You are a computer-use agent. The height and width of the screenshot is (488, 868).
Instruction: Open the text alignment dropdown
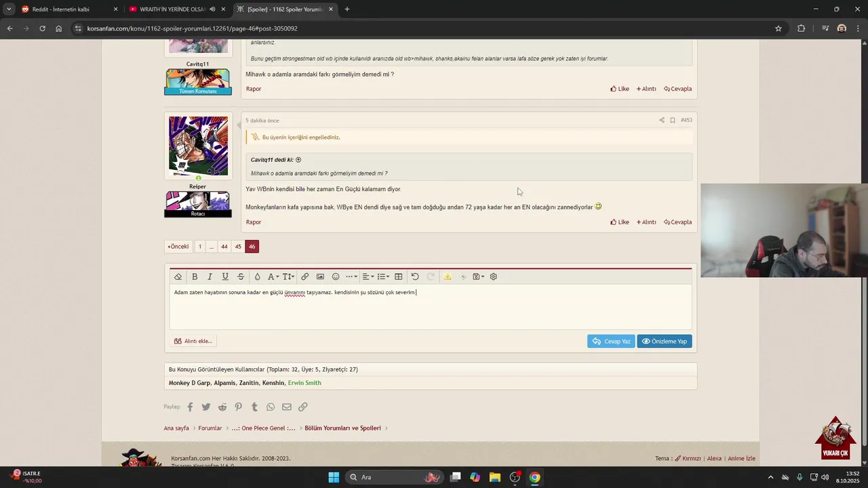[368, 277]
